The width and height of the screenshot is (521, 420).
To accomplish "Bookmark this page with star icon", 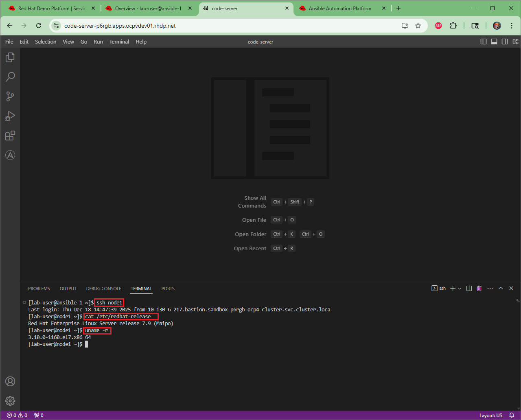I will pos(418,26).
